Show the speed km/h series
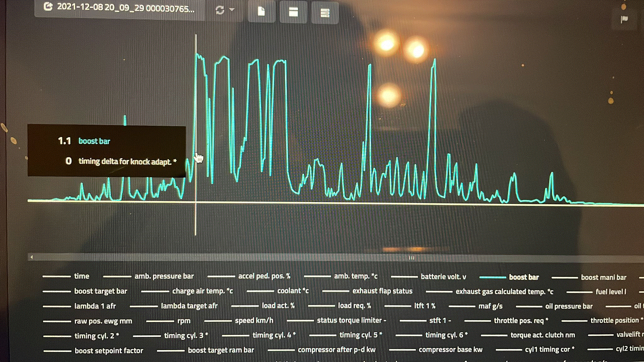This screenshot has width=644, height=362. click(x=254, y=321)
